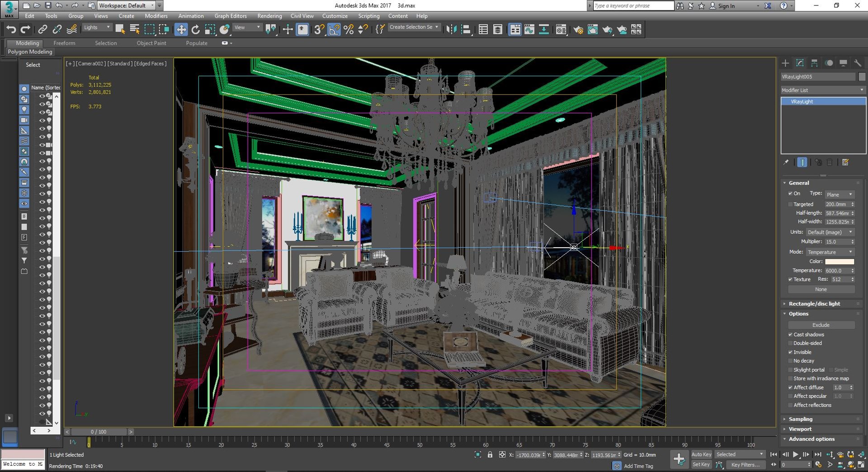This screenshot has width=868, height=472.
Task: Enable No decay option
Action: pyautogui.click(x=790, y=361)
